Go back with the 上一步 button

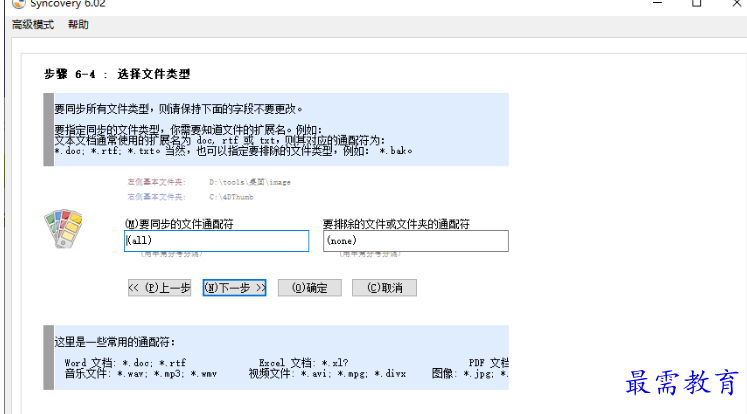click(x=160, y=288)
